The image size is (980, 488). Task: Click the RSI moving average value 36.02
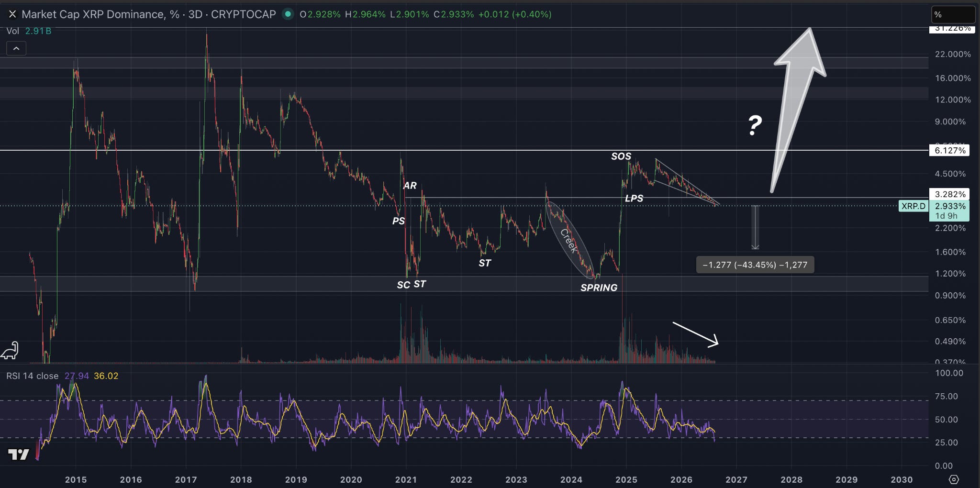tap(106, 376)
